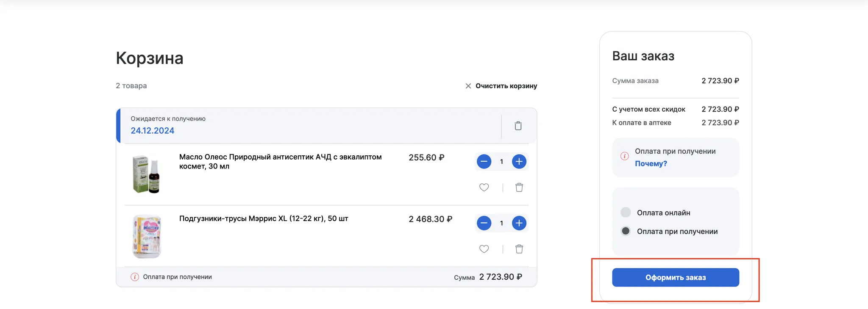The width and height of the screenshot is (868, 309).
Task: Click info icon in order summary panel
Action: click(x=625, y=156)
